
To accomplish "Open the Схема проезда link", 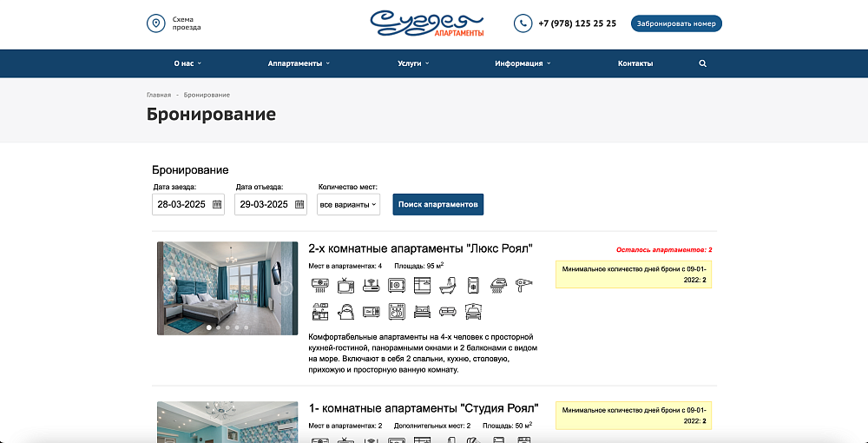I will point(187,23).
